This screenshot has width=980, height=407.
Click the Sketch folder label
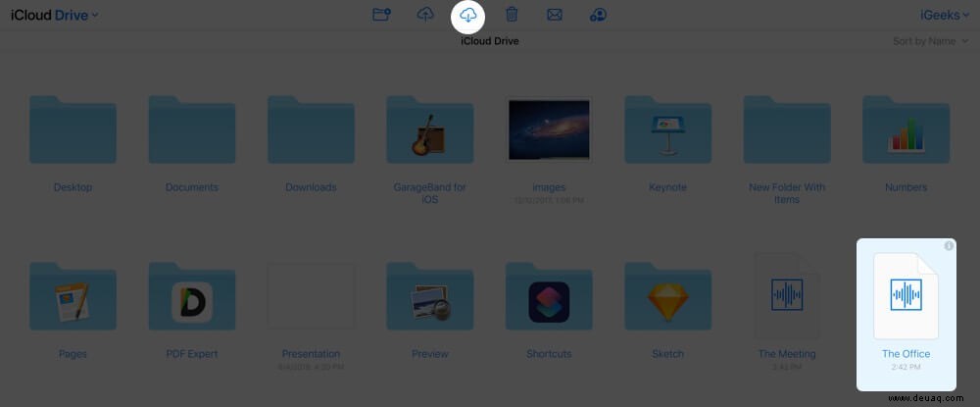668,354
